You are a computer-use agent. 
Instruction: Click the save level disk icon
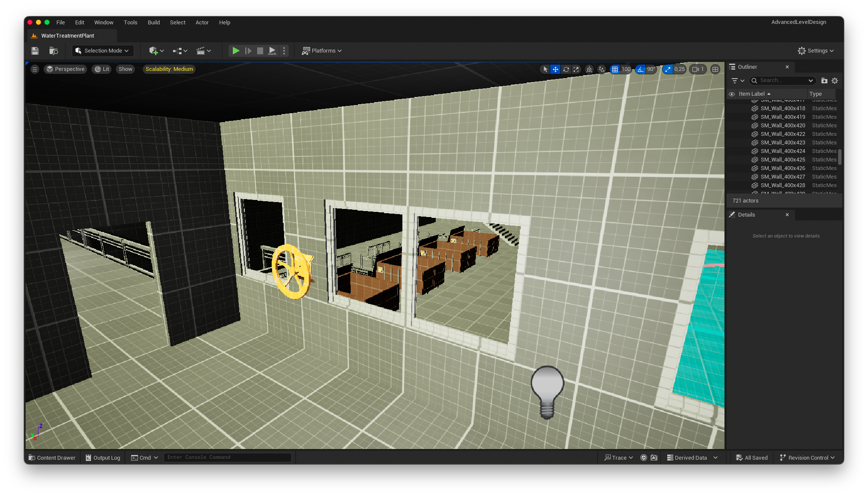35,51
